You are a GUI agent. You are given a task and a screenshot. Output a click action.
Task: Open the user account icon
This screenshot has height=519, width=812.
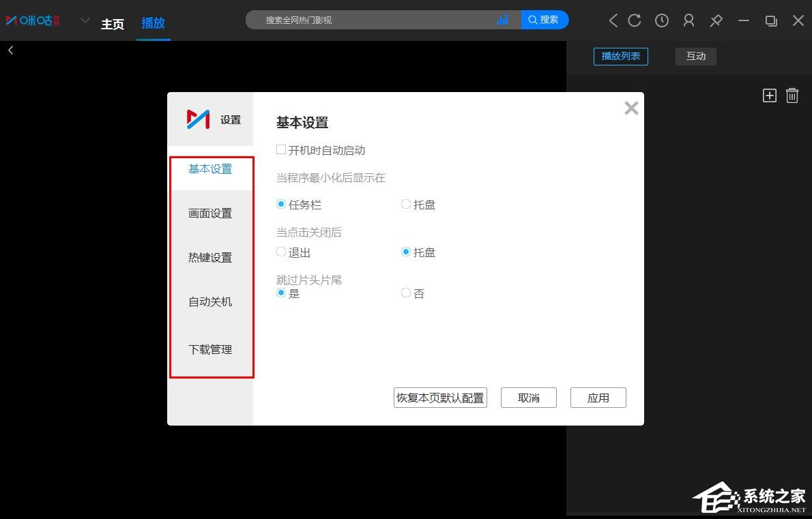pyautogui.click(x=688, y=20)
